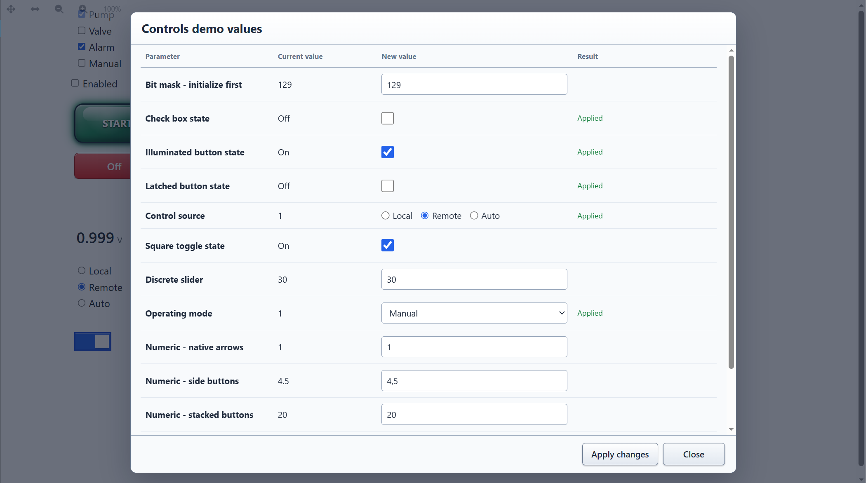The height and width of the screenshot is (483, 868).
Task: Click the "Discrete slider" parameter label
Action: [174, 279]
